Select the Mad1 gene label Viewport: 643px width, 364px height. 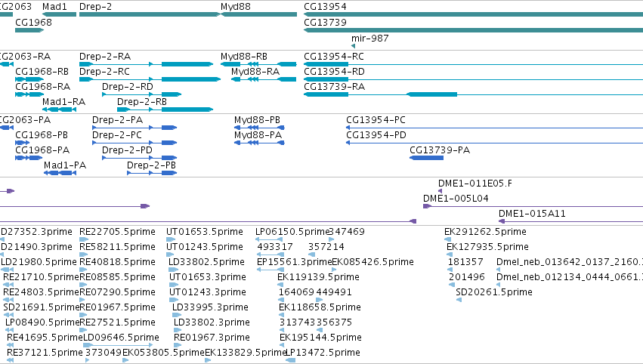tap(54, 7)
